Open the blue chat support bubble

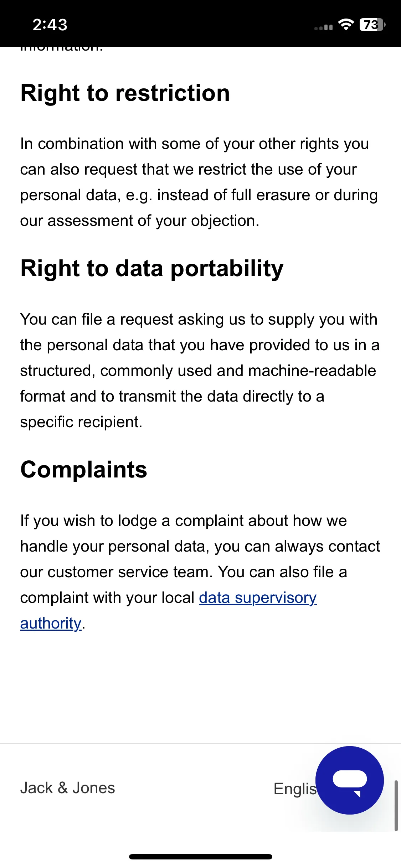349,780
